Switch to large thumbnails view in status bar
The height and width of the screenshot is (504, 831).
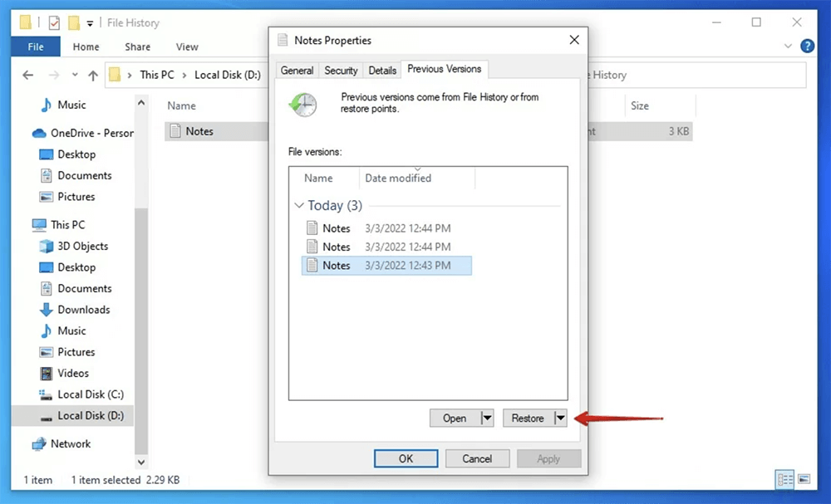804,479
